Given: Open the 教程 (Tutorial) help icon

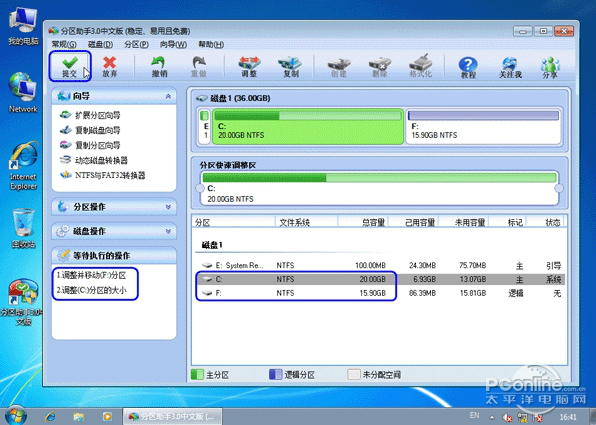Looking at the screenshot, I should coord(468,68).
